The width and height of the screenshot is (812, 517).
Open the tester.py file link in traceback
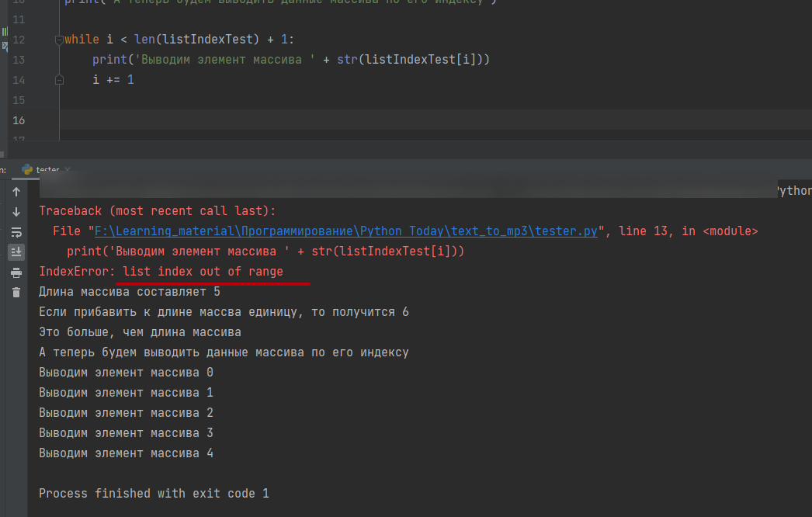pyautogui.click(x=345, y=231)
